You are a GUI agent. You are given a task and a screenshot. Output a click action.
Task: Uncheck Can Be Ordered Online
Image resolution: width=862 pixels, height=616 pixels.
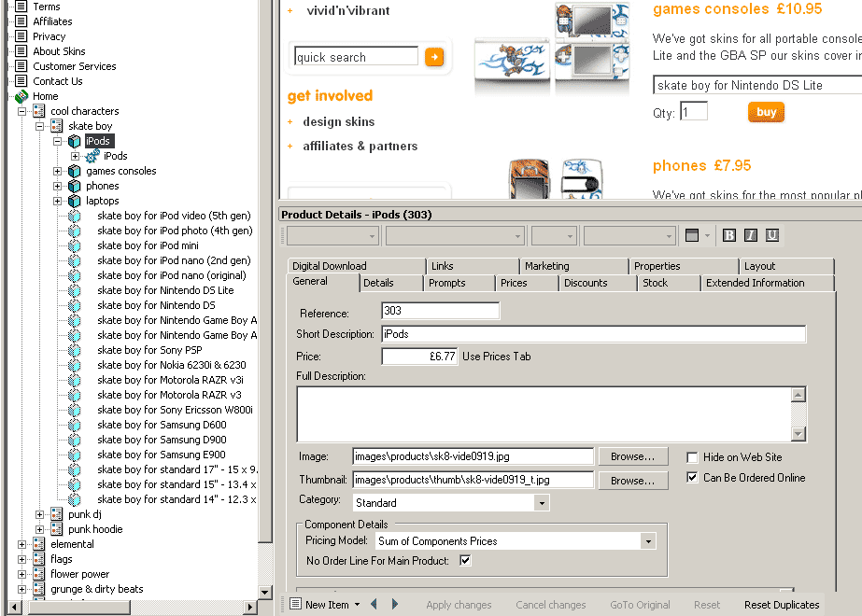(x=692, y=478)
